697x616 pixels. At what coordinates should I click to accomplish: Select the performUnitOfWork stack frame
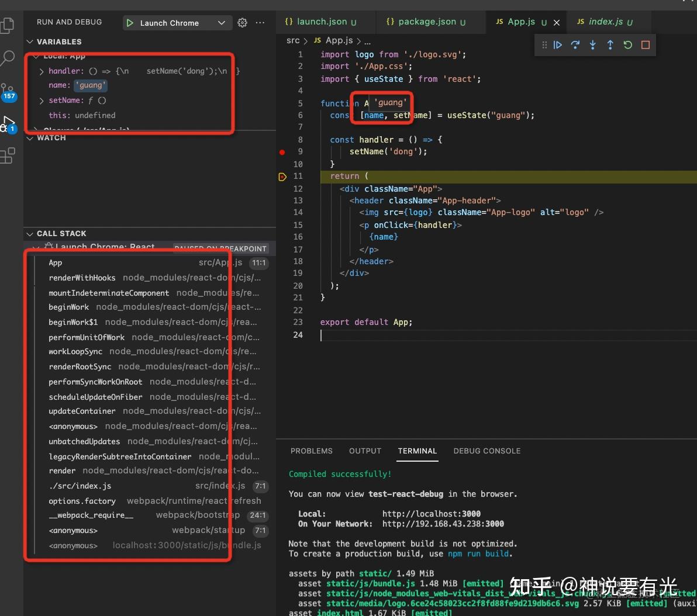tap(150, 337)
